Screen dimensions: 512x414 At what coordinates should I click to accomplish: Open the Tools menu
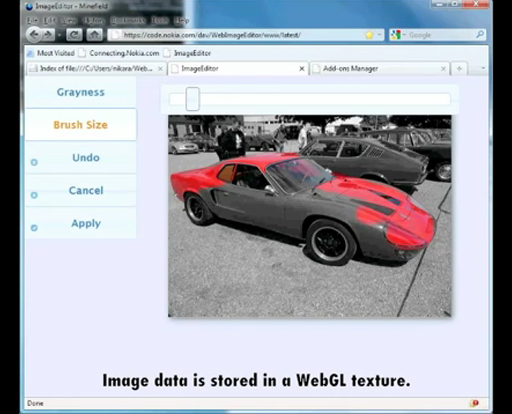[x=160, y=21]
